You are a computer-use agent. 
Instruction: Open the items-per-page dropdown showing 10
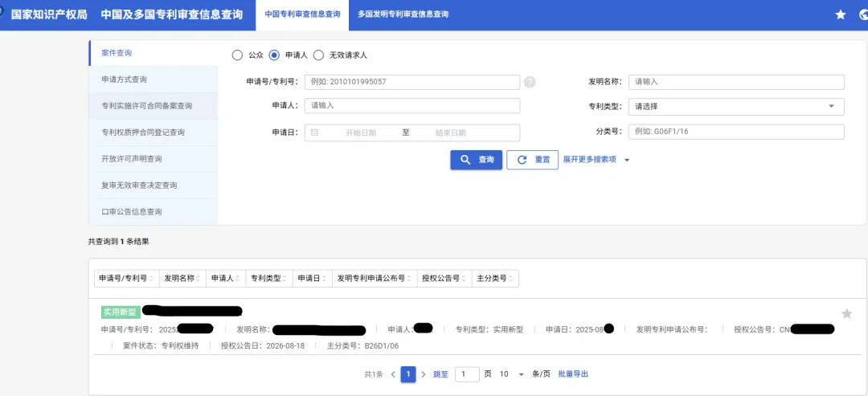[511, 374]
